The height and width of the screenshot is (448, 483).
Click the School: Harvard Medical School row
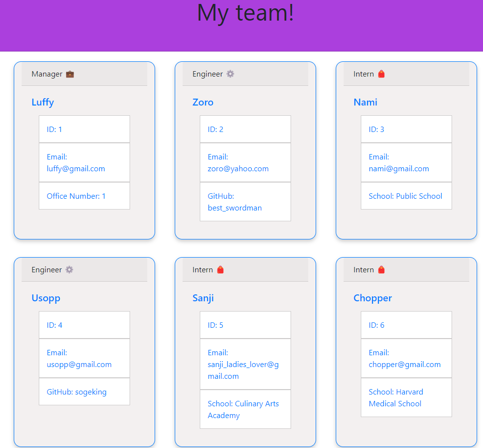pos(406,397)
